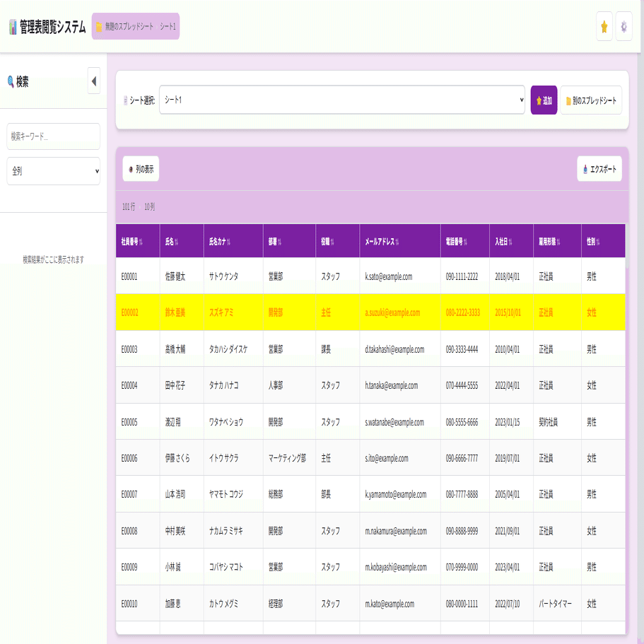Sort by 氏名カナ column sort icon
Screen dimensions: 644x644
pos(229,242)
